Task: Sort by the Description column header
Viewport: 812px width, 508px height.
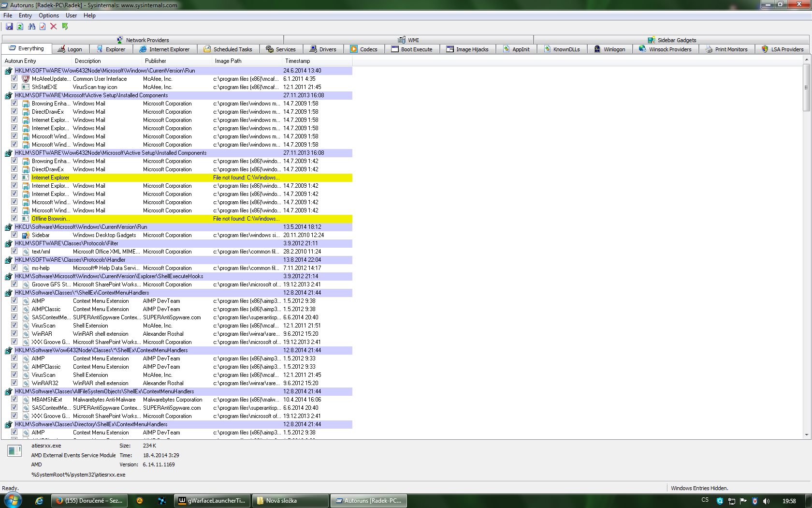Action: (107, 61)
